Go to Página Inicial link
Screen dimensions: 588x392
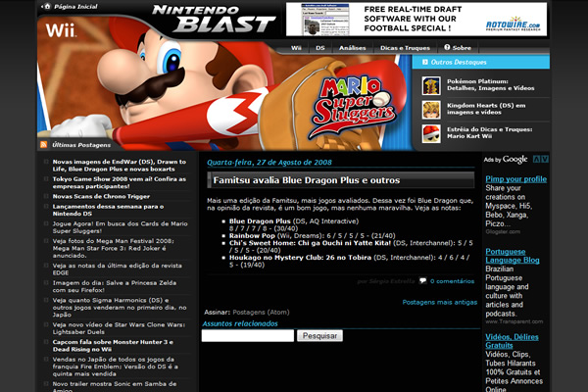pyautogui.click(x=75, y=7)
